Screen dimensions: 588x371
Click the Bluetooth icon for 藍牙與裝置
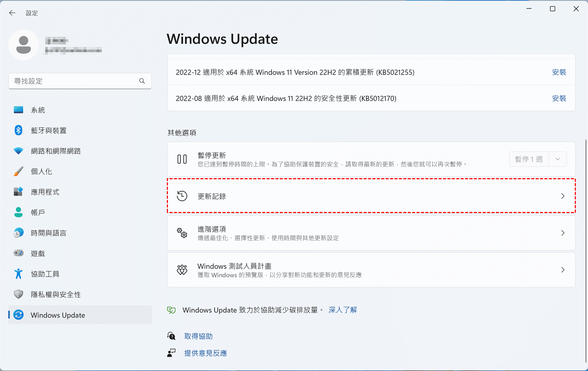point(18,130)
